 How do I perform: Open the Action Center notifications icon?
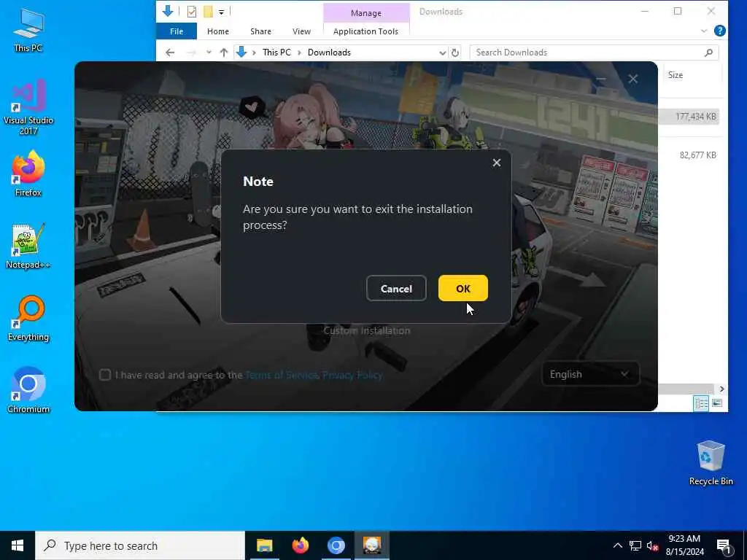pyautogui.click(x=724, y=545)
